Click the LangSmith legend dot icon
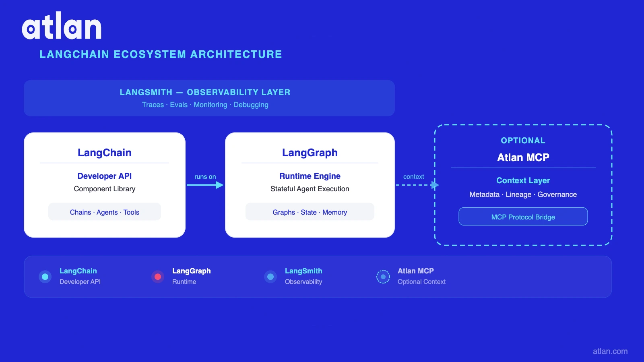The image size is (644, 362). [x=270, y=277]
